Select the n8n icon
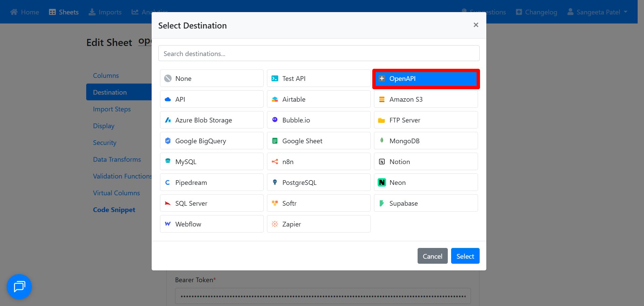Image resolution: width=644 pixels, height=306 pixels. tap(275, 161)
